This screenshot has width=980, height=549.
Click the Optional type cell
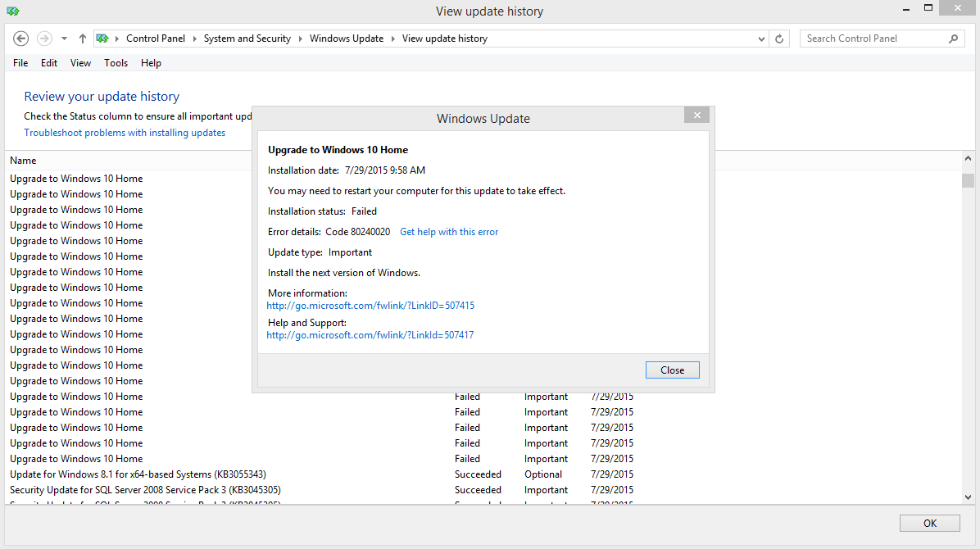click(543, 474)
